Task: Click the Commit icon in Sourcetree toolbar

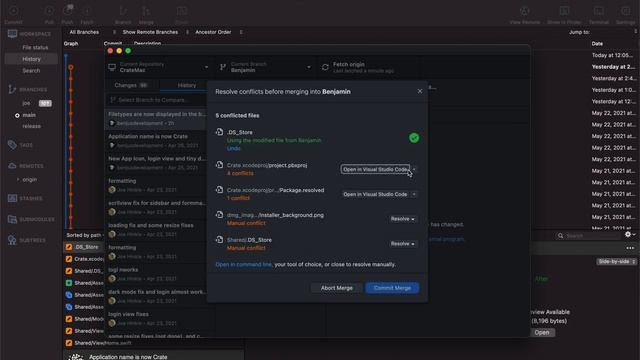Action: click(13, 11)
